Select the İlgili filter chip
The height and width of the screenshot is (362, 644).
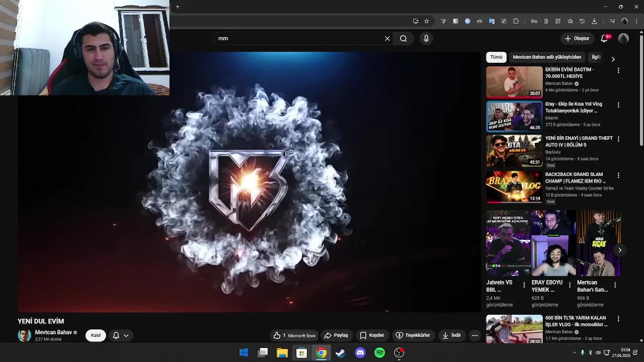click(x=596, y=57)
